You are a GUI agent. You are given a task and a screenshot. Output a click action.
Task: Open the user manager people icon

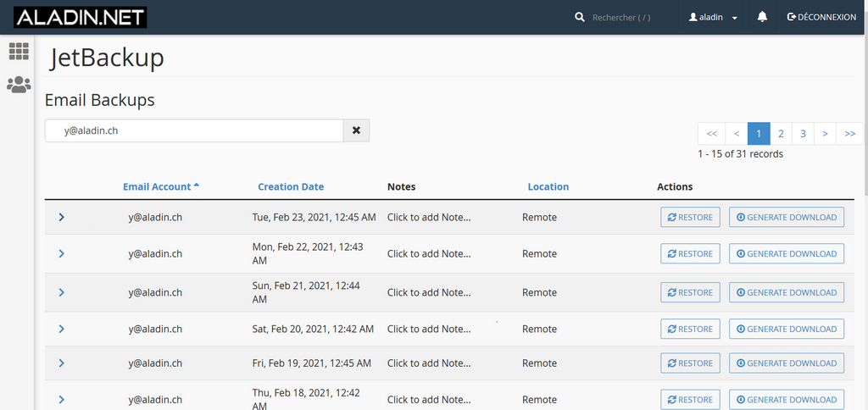pos(19,85)
